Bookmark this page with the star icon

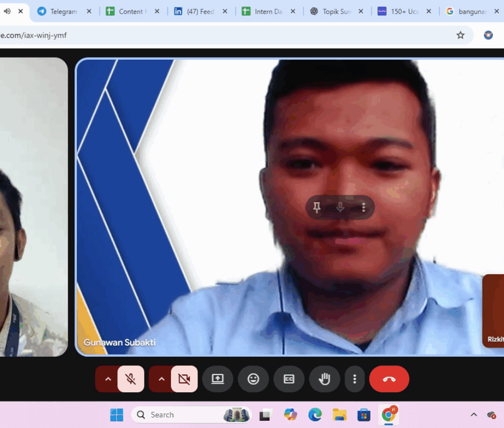[x=460, y=35]
